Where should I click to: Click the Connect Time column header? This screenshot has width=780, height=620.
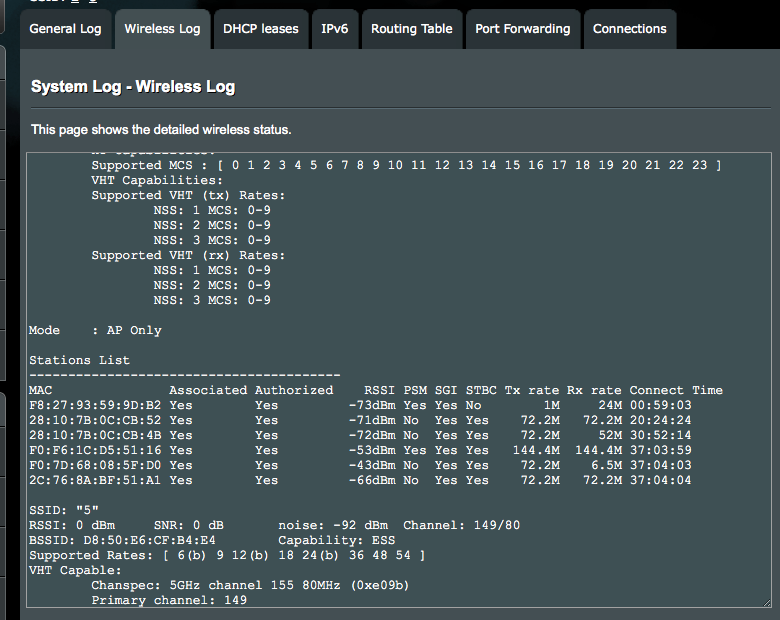(x=676, y=390)
